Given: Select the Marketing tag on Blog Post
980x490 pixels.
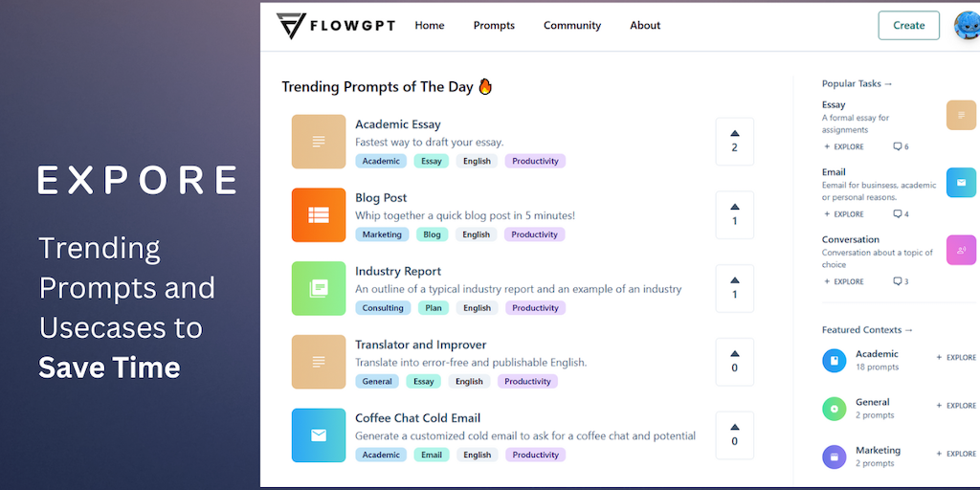Looking at the screenshot, I should 382,234.
